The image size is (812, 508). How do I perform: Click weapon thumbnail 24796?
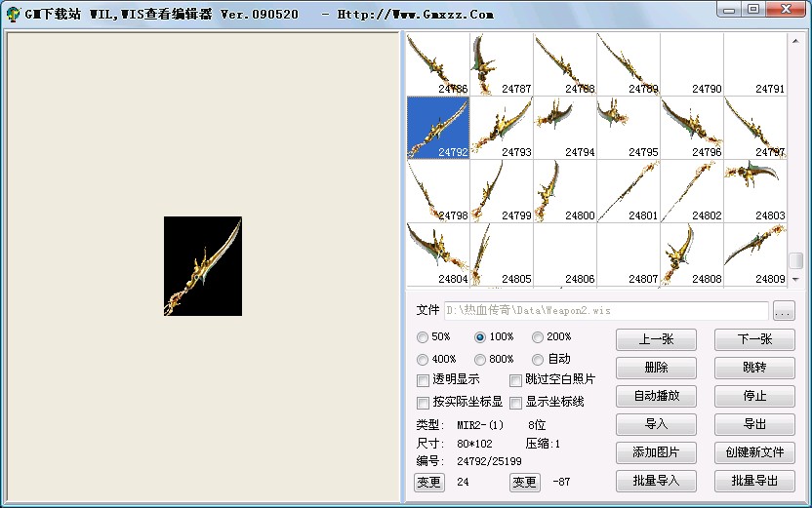point(692,128)
